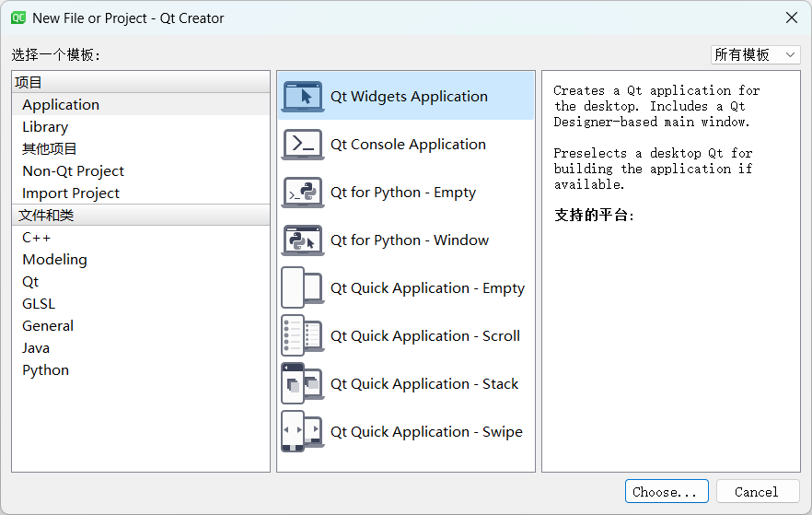Click the Qt for Python - Empty icon
The height and width of the screenshot is (515, 812).
point(302,193)
